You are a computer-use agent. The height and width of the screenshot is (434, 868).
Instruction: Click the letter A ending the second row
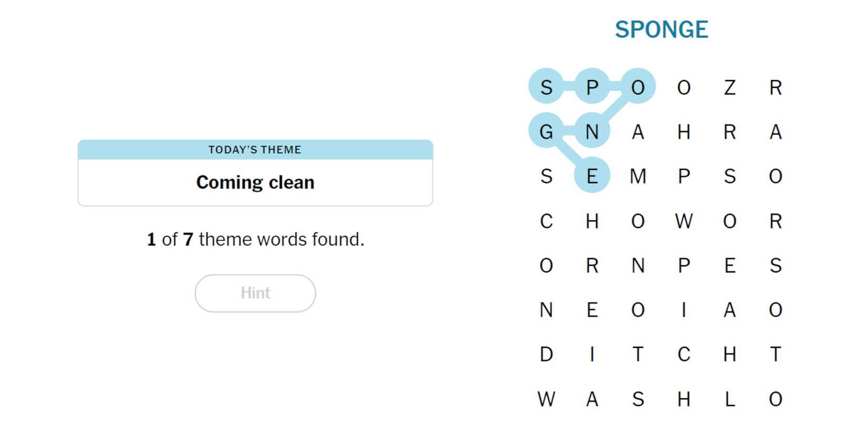coord(776,133)
